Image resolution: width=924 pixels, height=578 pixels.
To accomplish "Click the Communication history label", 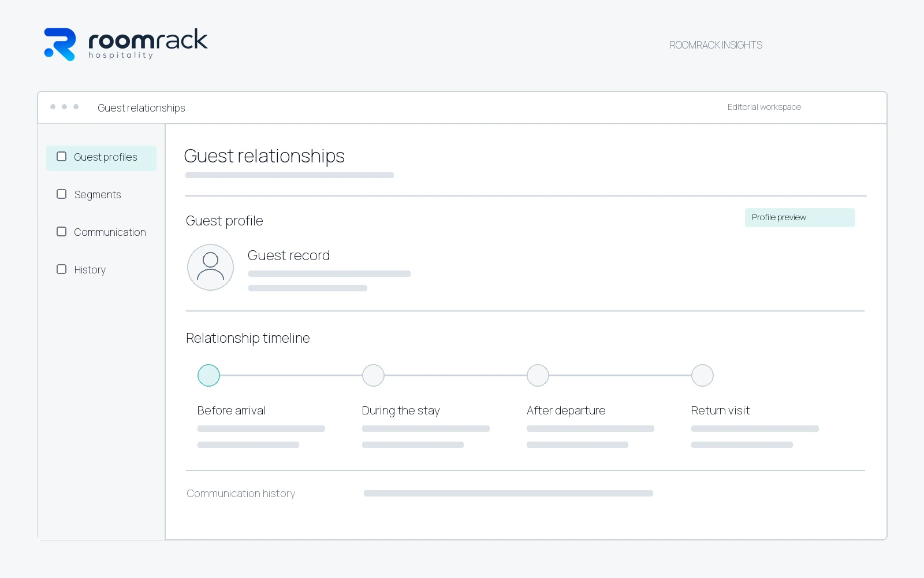I will pyautogui.click(x=241, y=494).
